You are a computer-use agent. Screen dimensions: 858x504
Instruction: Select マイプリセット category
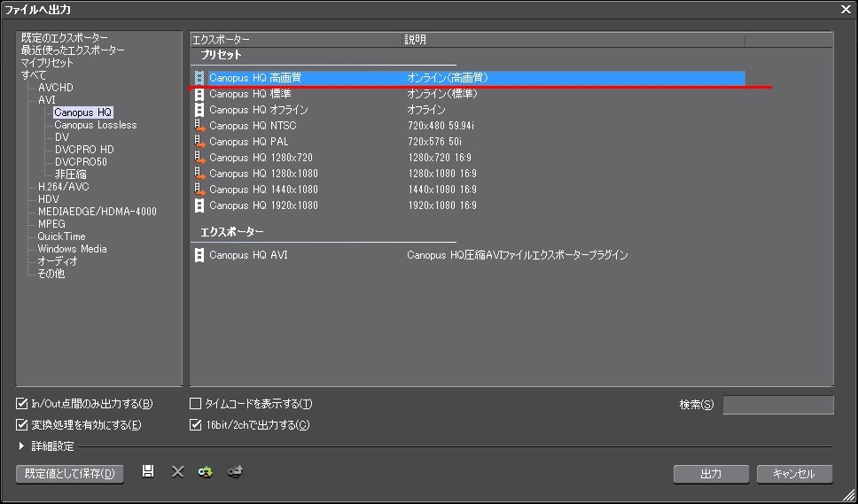[47, 63]
